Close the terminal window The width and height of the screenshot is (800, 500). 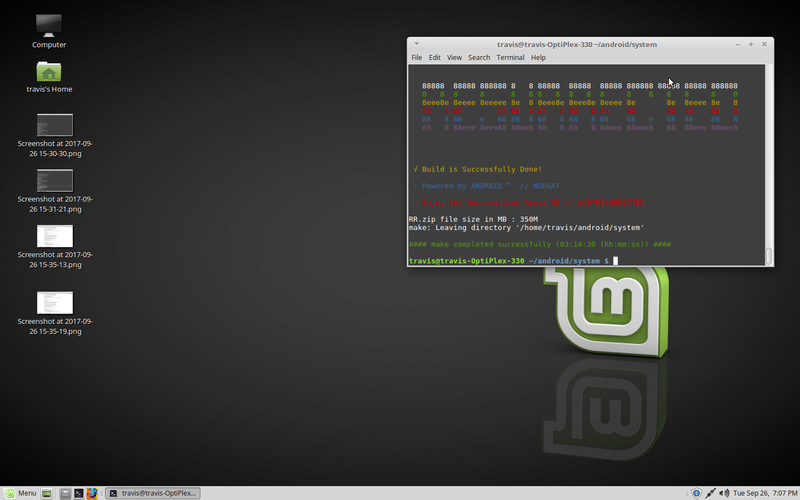pos(764,44)
